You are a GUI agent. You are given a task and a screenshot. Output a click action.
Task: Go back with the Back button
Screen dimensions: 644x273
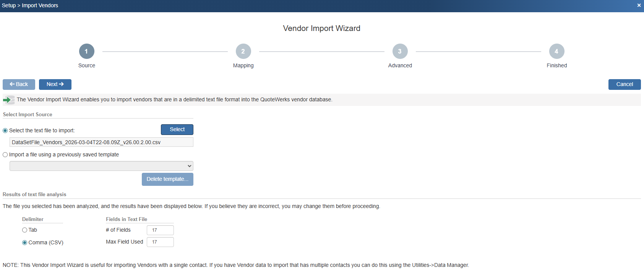(19, 84)
